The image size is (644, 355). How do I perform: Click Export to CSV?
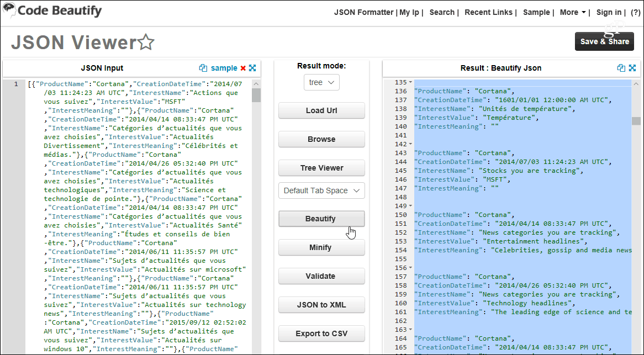pos(321,333)
